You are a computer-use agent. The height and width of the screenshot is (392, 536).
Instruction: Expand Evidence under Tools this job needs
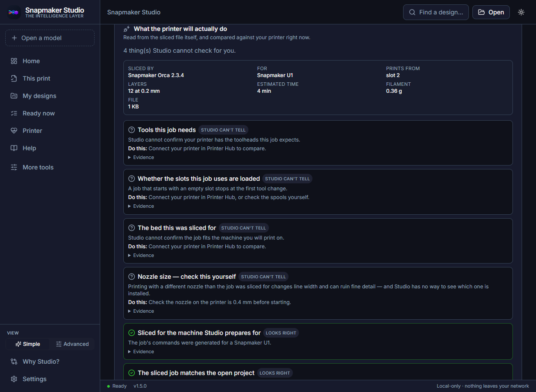tap(141, 157)
